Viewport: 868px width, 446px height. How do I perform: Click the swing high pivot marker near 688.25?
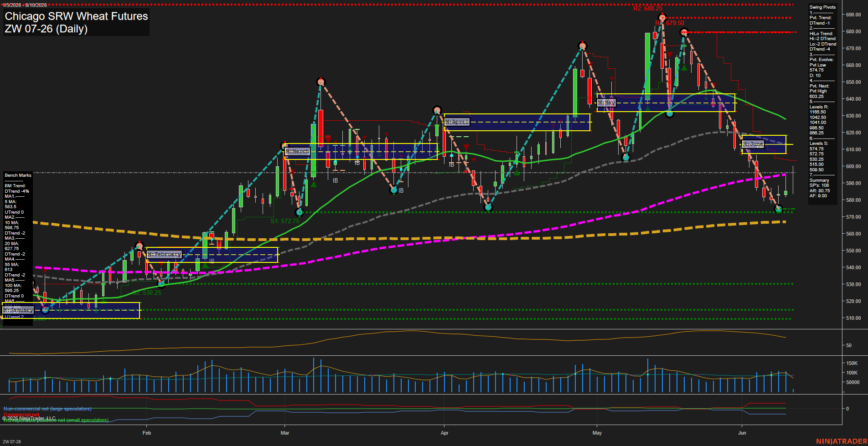click(x=662, y=17)
